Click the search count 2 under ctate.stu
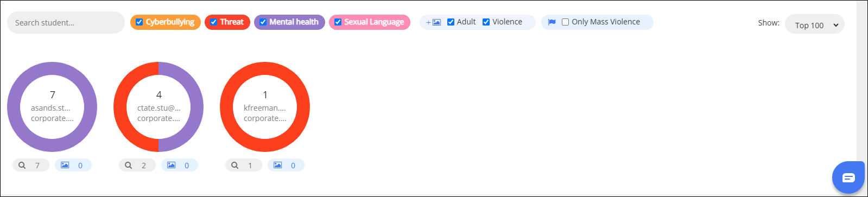 144,166
